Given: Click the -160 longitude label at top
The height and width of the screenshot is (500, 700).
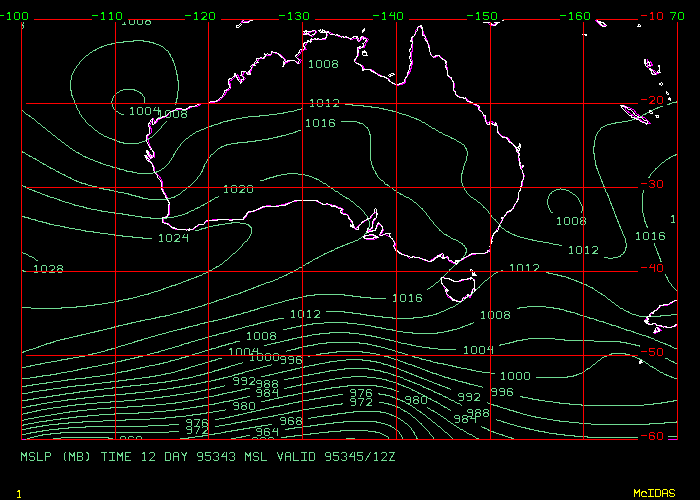Looking at the screenshot, I should 579,16.
